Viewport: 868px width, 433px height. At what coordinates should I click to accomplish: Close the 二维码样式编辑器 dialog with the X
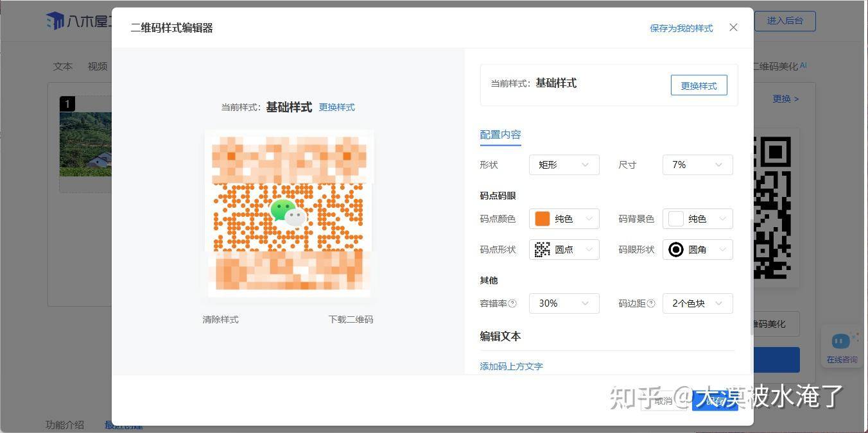click(x=733, y=28)
